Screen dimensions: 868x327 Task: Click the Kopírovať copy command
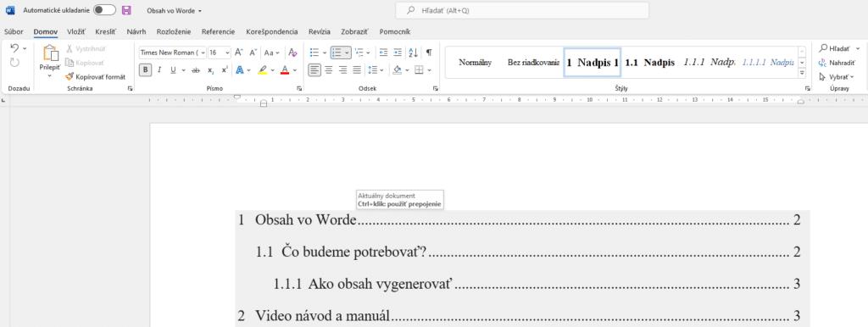85,63
